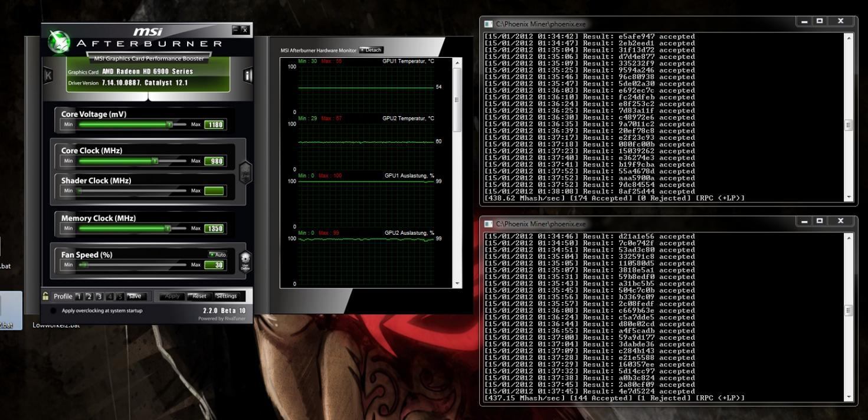Detach the Hardware Monitor panel
Viewport: 868px width, 420px height.
pos(371,50)
